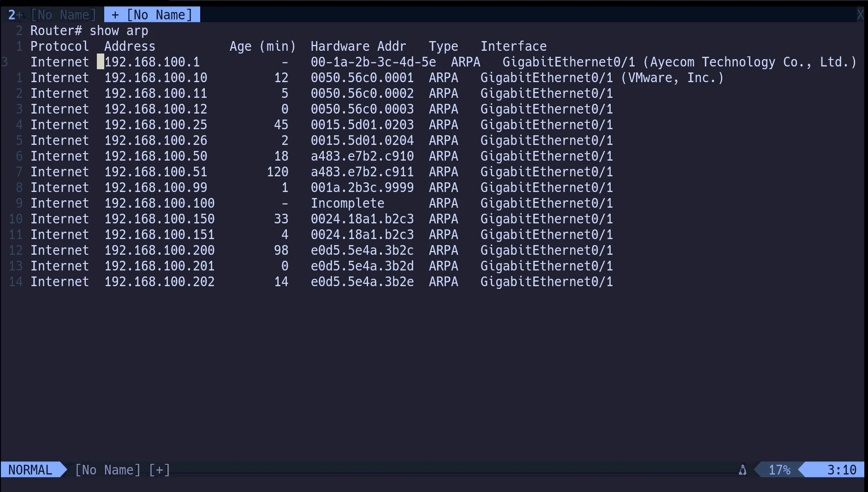Click IP address 192.168.100.11
The height and width of the screenshot is (492, 868).
point(156,94)
